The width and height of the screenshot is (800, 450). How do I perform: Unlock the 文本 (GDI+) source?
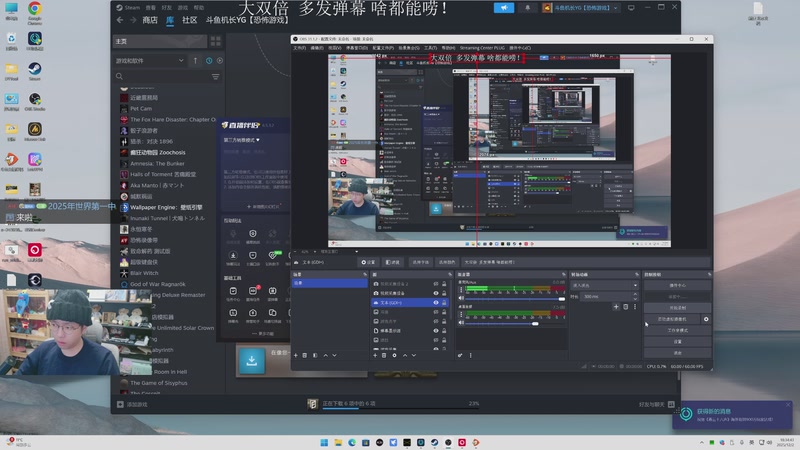pos(444,303)
